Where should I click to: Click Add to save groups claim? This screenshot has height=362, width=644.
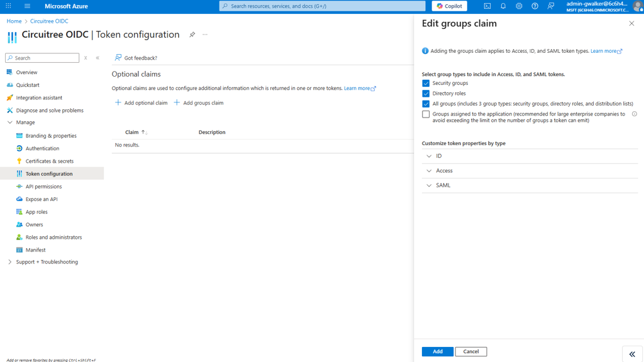tap(437, 352)
